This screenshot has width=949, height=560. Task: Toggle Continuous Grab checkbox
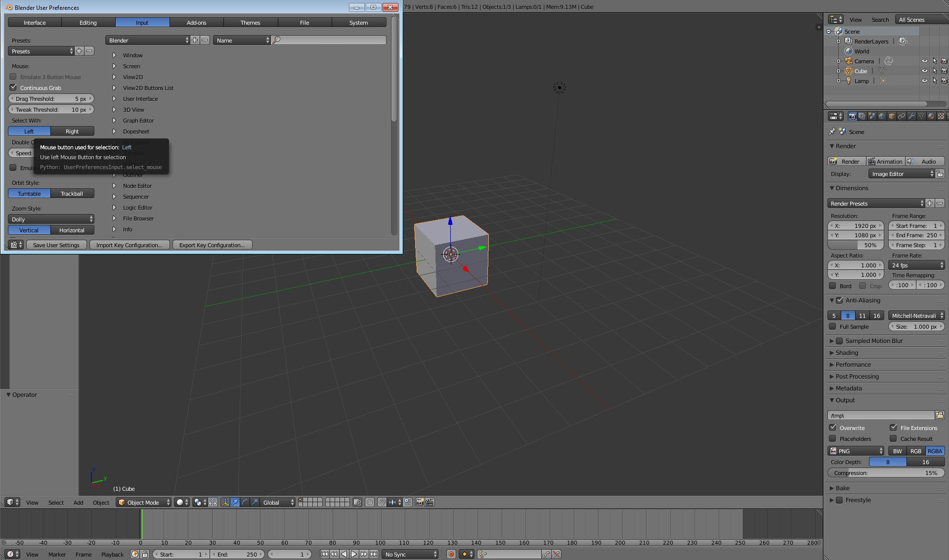[x=13, y=87]
